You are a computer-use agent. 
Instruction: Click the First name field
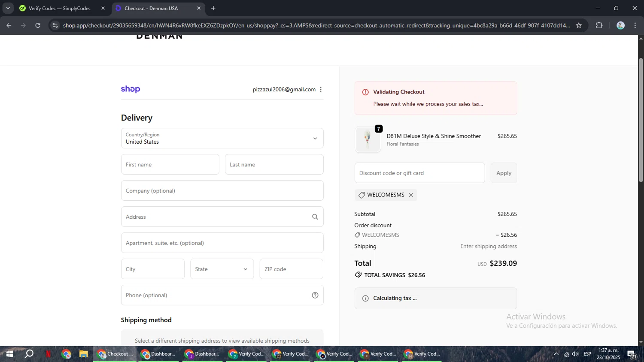pyautogui.click(x=170, y=164)
